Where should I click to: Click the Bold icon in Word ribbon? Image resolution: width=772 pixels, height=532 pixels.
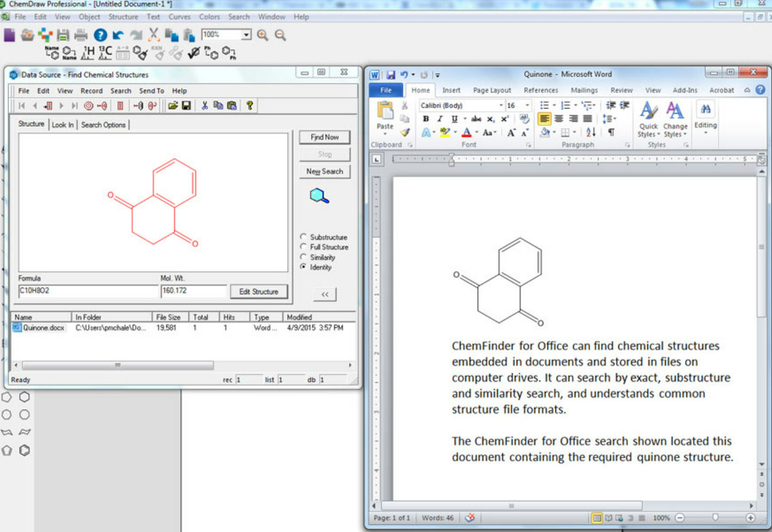tap(426, 119)
